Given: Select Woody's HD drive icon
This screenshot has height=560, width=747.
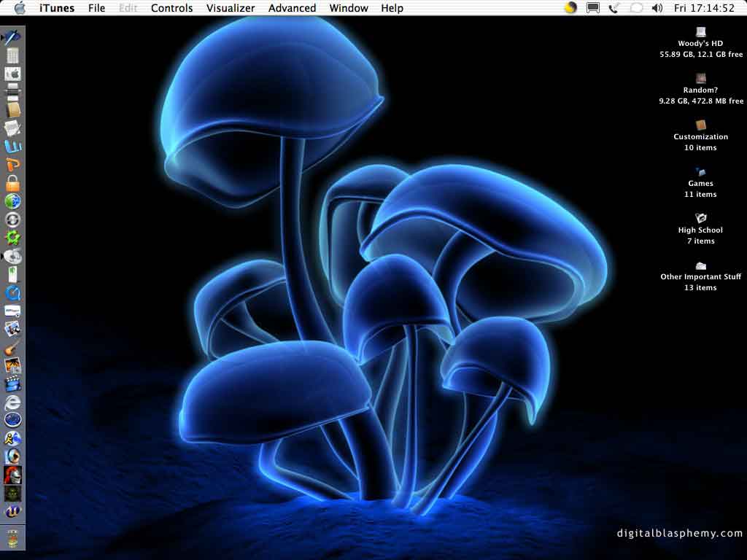Looking at the screenshot, I should [700, 32].
